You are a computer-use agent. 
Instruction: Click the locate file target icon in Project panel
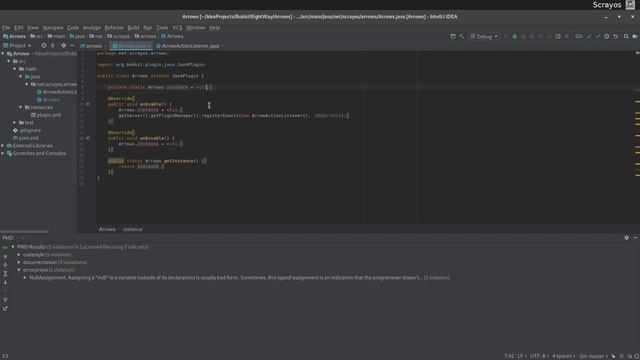coord(44,46)
